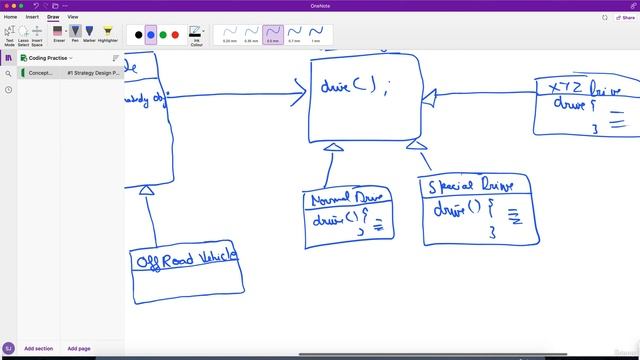The height and width of the screenshot is (360, 640).
Task: Set pen thickness to 0.7 mm
Action: (294, 35)
